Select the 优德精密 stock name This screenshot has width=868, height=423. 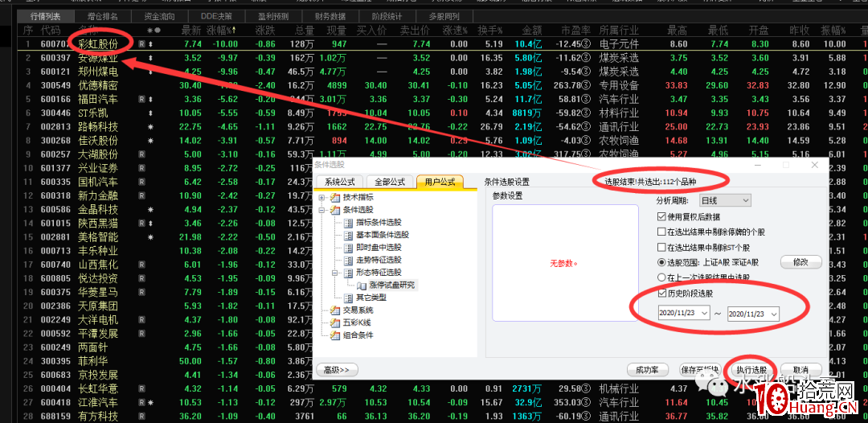(x=98, y=85)
